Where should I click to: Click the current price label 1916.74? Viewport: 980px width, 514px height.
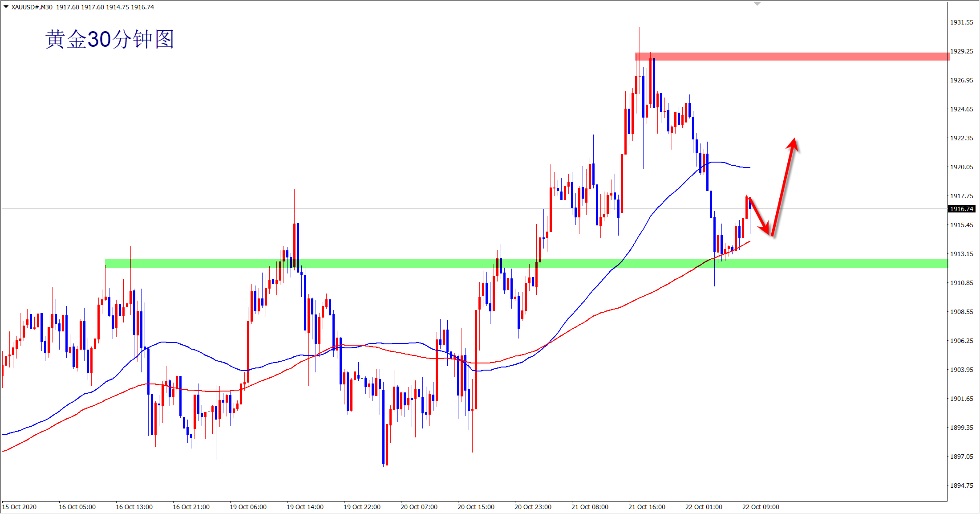point(962,209)
